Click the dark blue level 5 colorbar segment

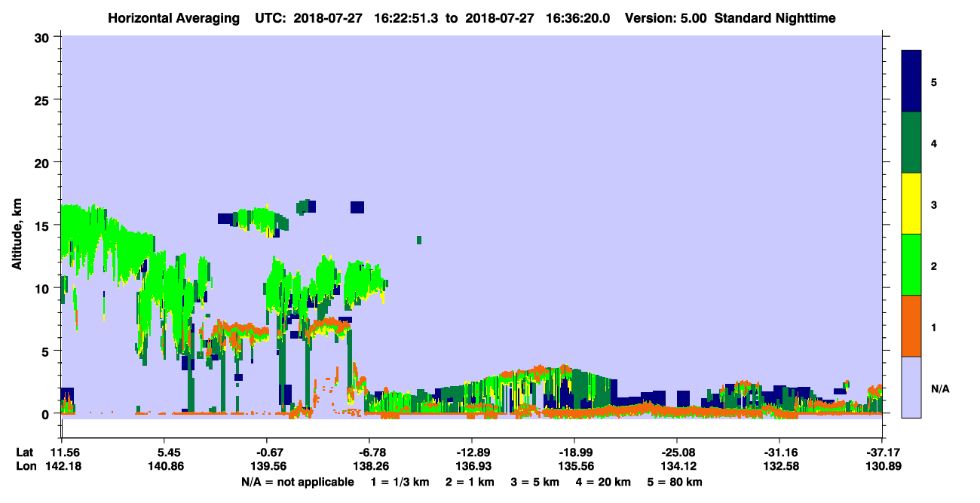911,81
